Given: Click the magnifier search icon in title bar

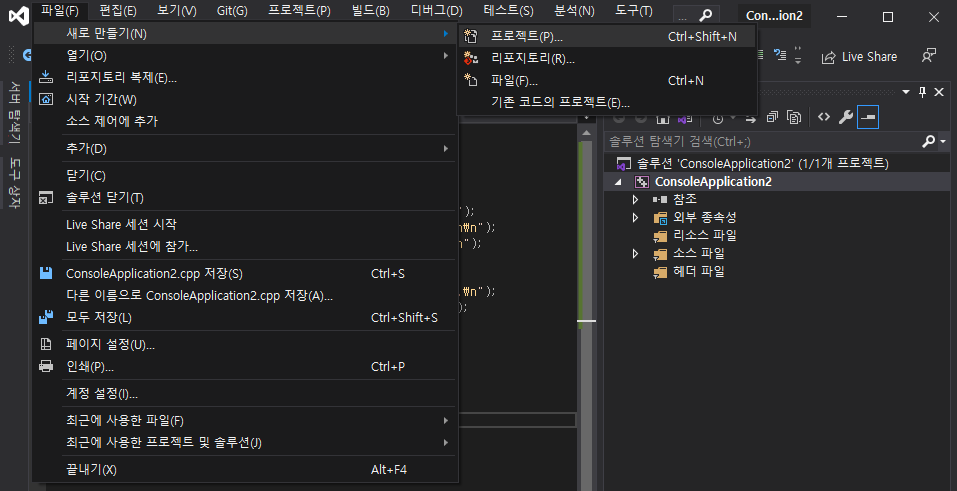Looking at the screenshot, I should point(705,15).
